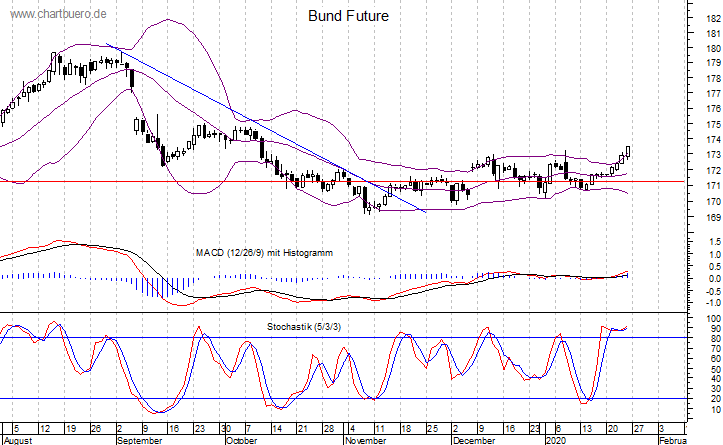Click the 2020 year label
Screen dimensions: 723x445
pos(557,440)
